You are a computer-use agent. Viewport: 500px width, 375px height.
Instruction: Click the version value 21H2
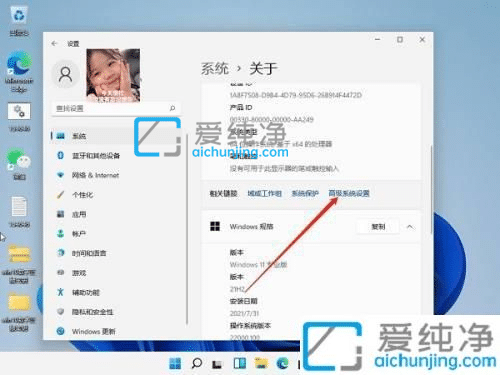tap(237, 289)
